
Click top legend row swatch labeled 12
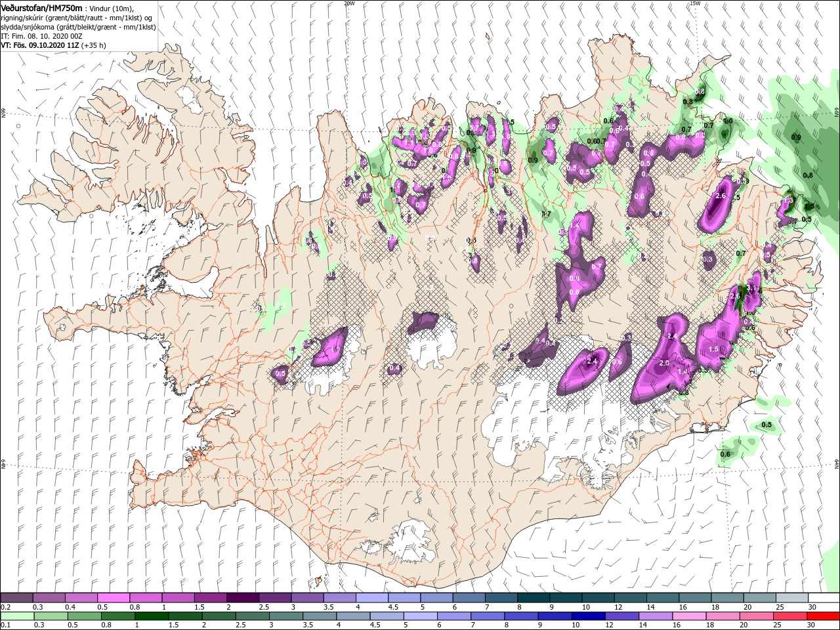tap(629, 598)
